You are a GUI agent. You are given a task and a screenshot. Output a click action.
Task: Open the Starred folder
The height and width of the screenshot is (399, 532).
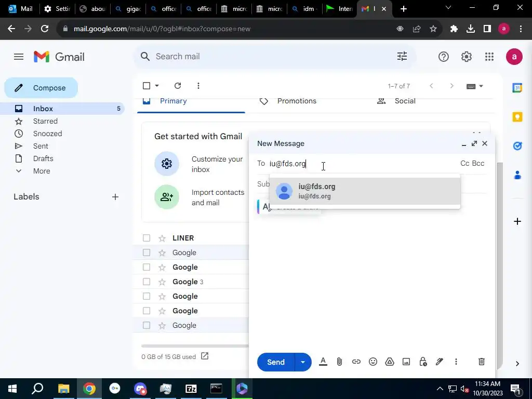[45, 121]
